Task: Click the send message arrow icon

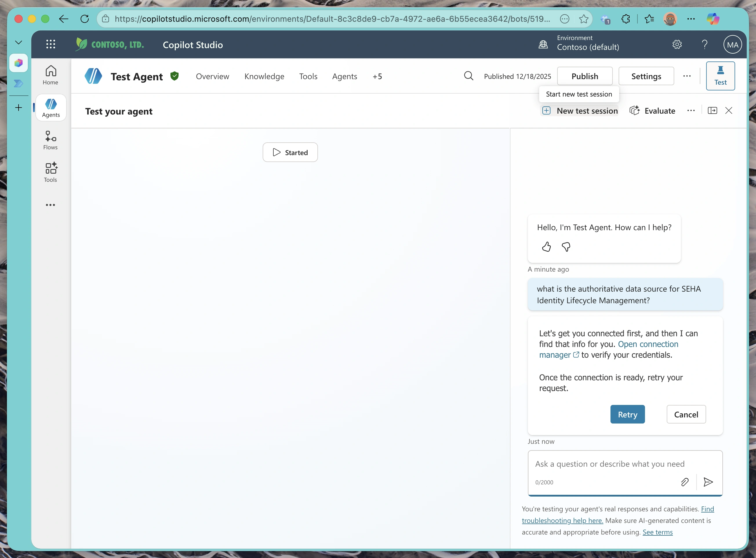Action: 708,482
